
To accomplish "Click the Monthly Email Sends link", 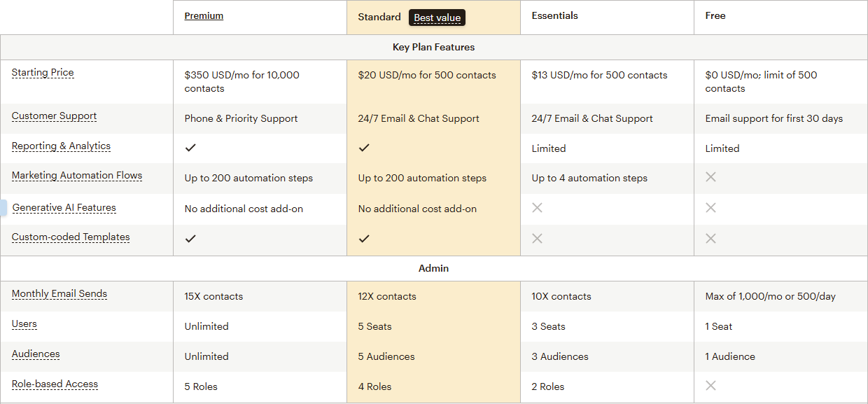I will point(59,293).
